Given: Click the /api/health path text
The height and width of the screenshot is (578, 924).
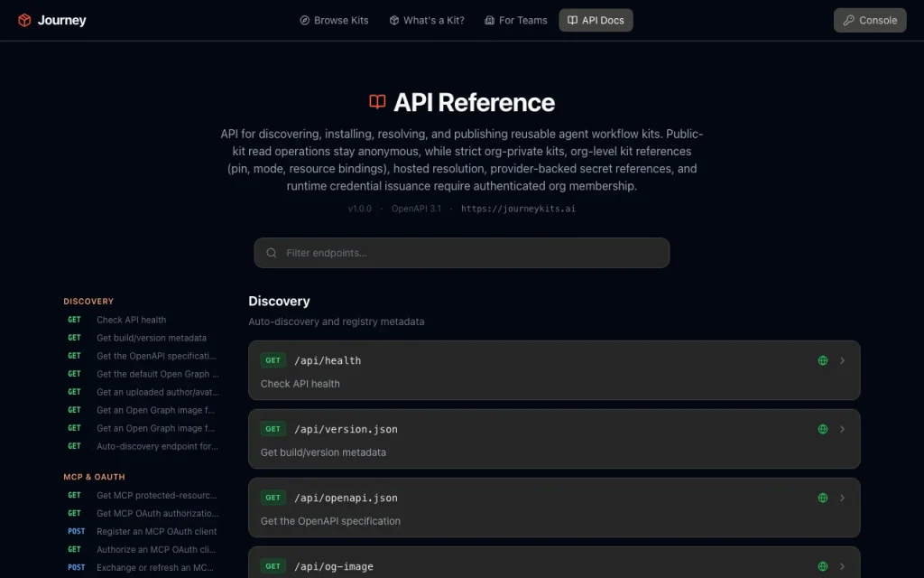Looking at the screenshot, I should [x=328, y=360].
